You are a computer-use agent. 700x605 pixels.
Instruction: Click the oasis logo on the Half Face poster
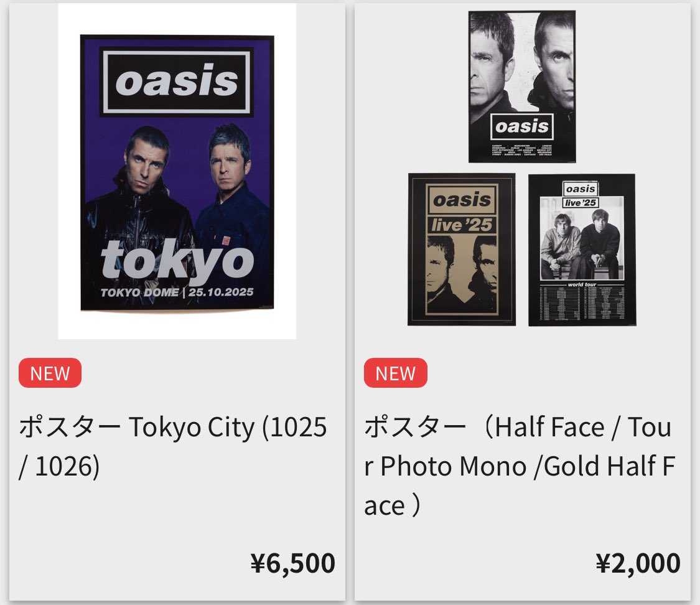pyautogui.click(x=521, y=126)
